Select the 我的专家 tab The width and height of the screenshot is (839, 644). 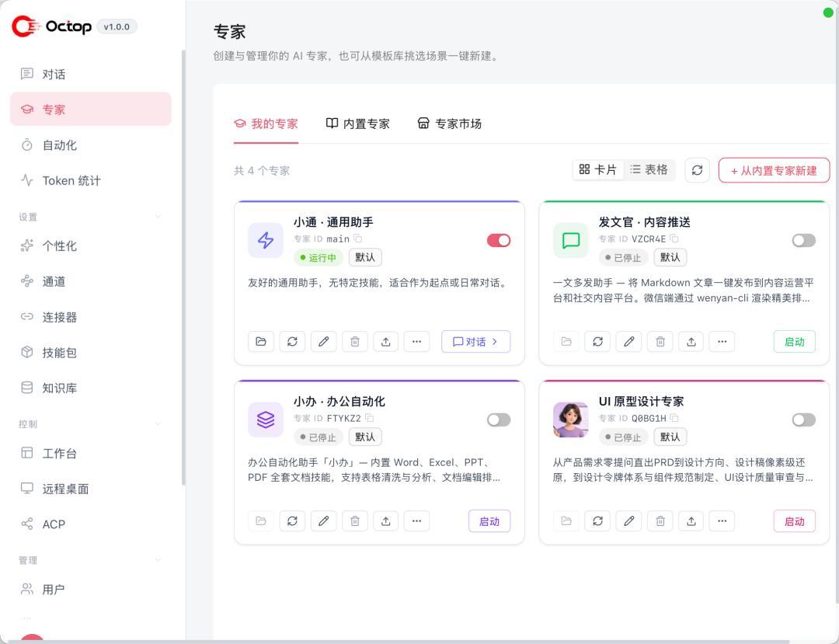(x=266, y=124)
